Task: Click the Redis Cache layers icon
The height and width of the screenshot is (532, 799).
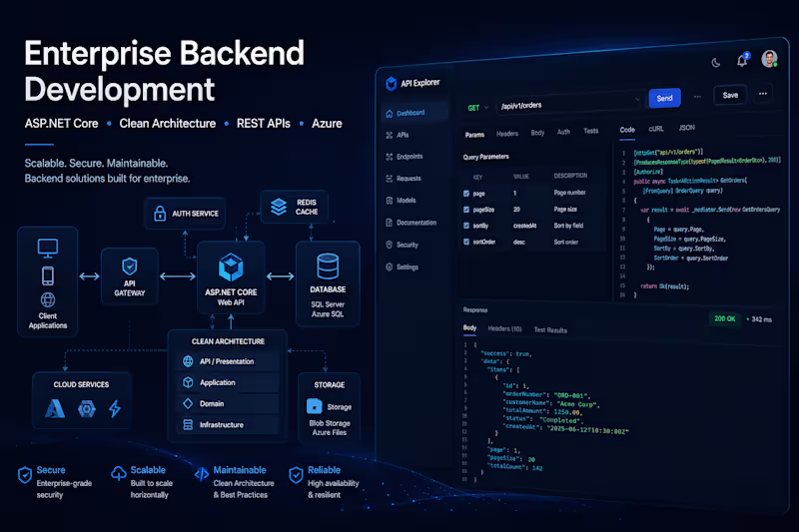Action: 279,207
